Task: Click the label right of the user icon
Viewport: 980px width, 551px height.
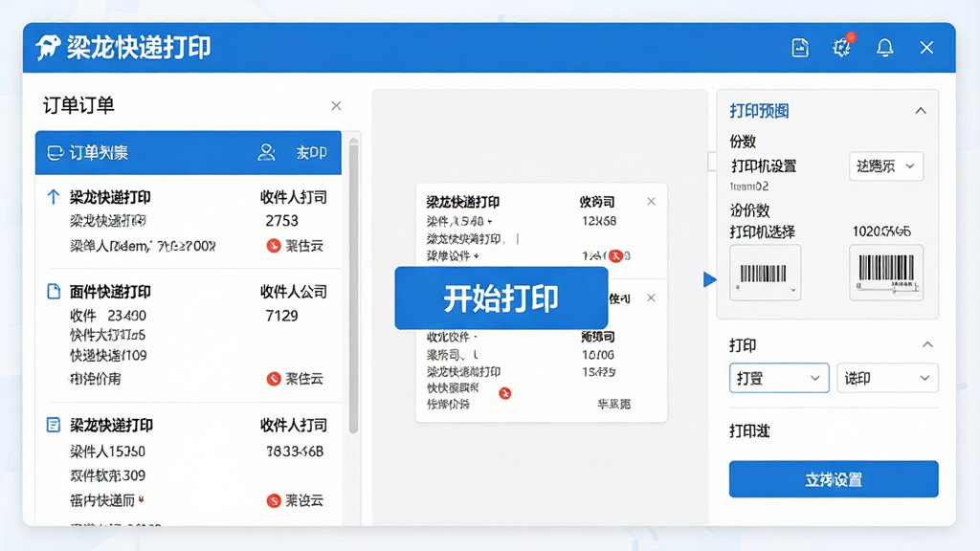Action: click(x=311, y=152)
